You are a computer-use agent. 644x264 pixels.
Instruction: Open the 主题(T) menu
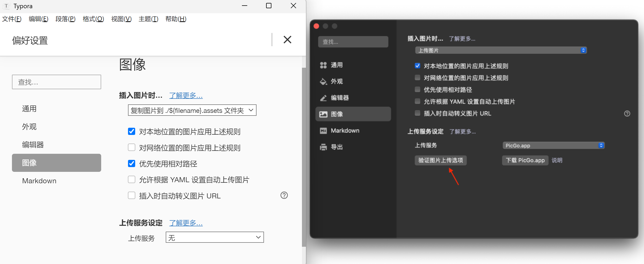click(x=148, y=19)
